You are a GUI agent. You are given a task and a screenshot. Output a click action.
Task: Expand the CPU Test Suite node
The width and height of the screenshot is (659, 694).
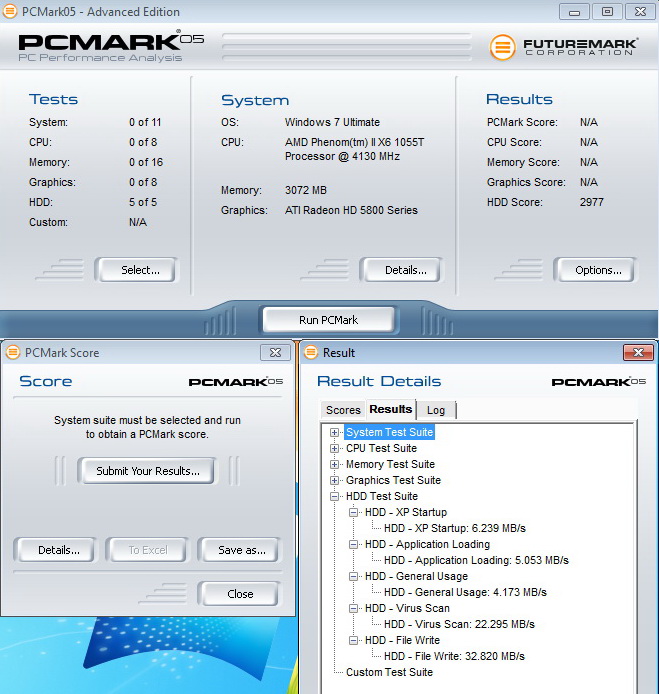pos(335,448)
